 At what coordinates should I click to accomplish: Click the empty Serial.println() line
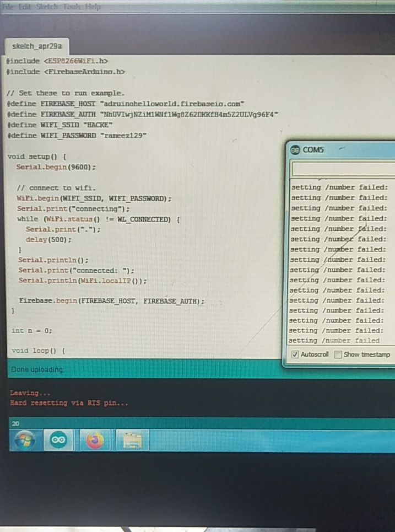tap(53, 260)
